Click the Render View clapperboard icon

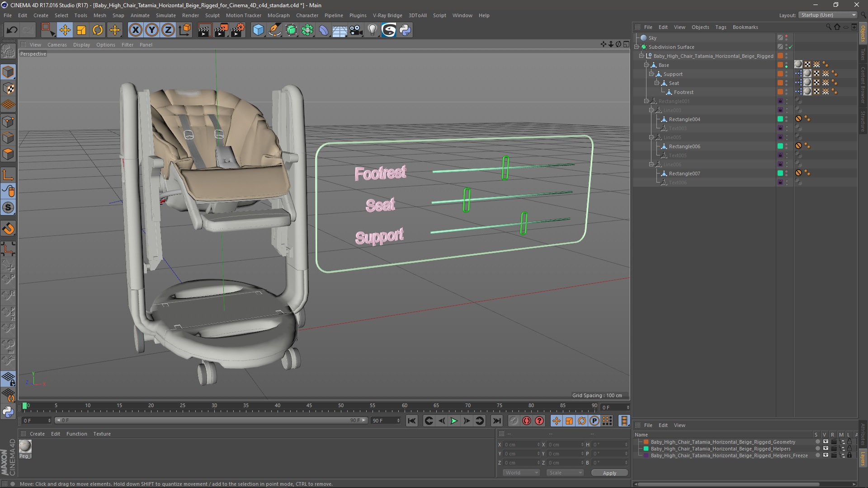[204, 30]
